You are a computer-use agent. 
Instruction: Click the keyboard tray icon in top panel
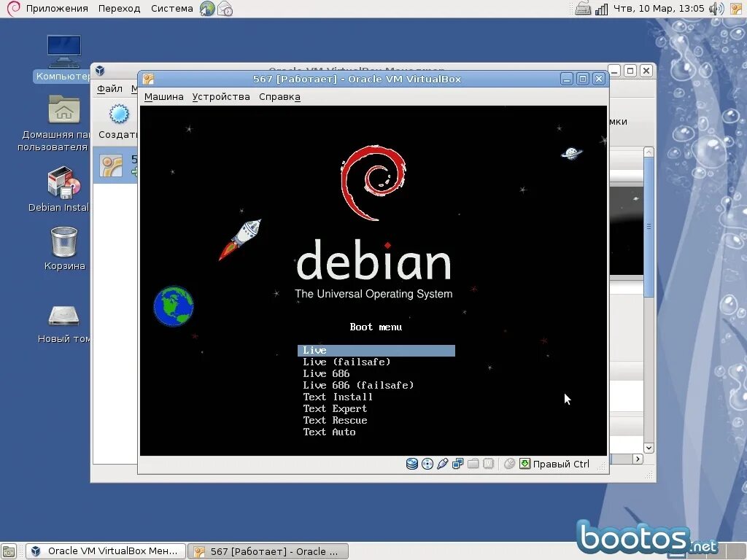point(583,8)
